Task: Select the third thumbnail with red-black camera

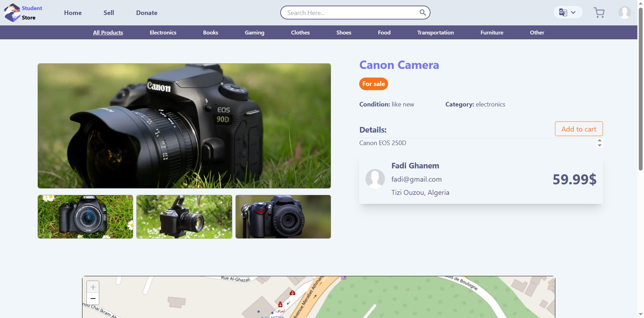Action: pos(283,217)
